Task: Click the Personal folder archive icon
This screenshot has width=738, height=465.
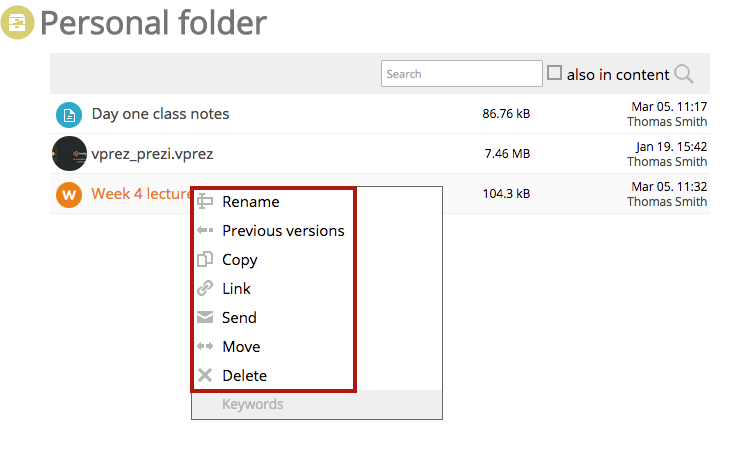Action: point(17,22)
